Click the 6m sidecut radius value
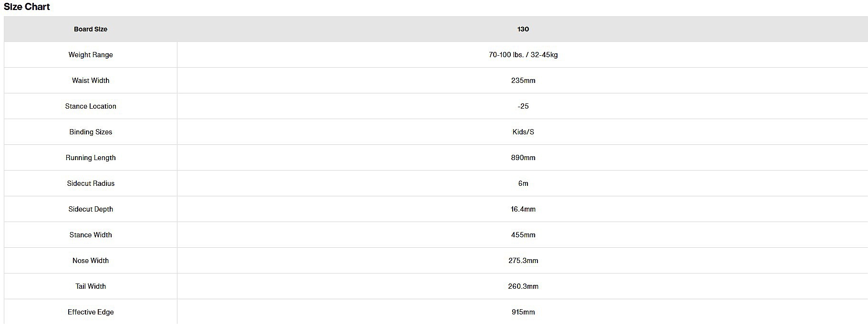 (523, 183)
